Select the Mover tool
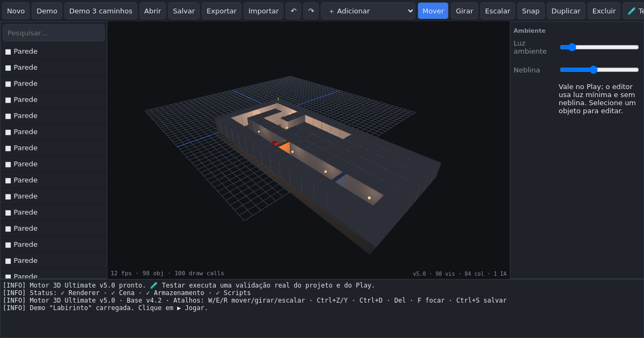644x338 pixels. (433, 11)
